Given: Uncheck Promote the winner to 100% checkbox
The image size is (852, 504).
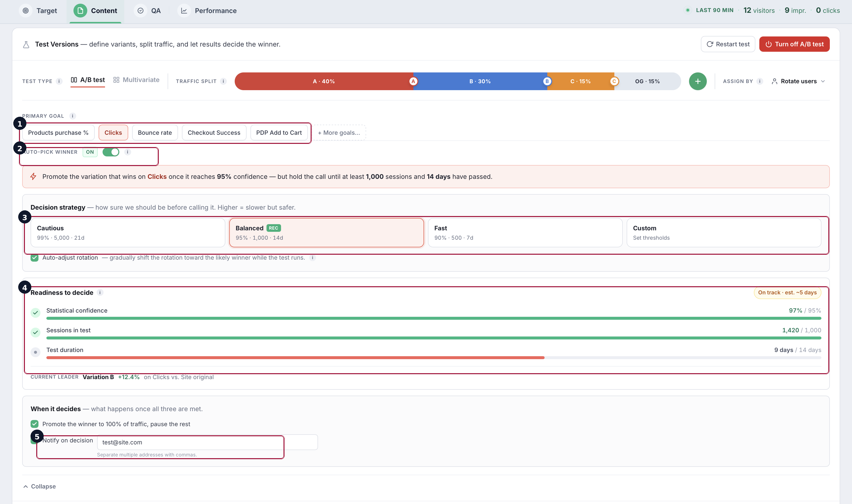Looking at the screenshot, I should [x=34, y=424].
